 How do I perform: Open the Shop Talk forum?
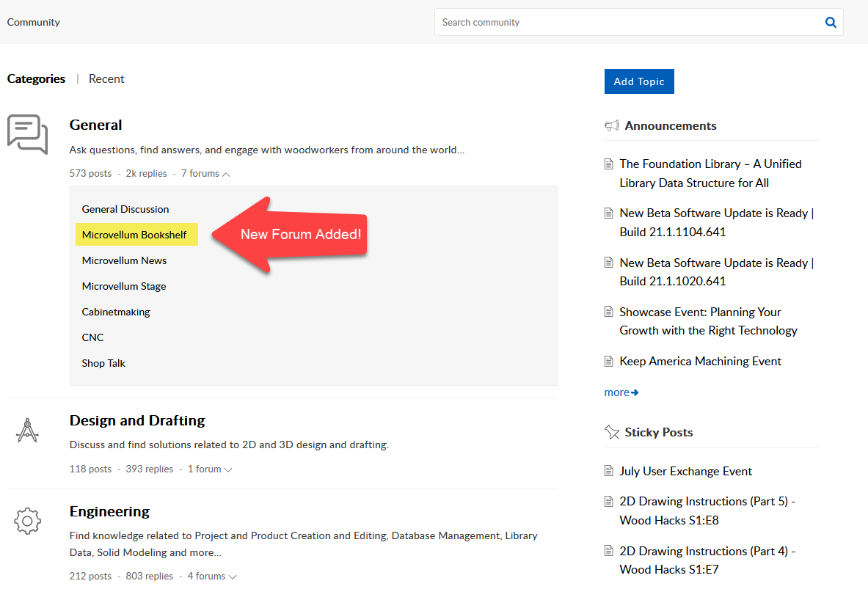point(103,363)
